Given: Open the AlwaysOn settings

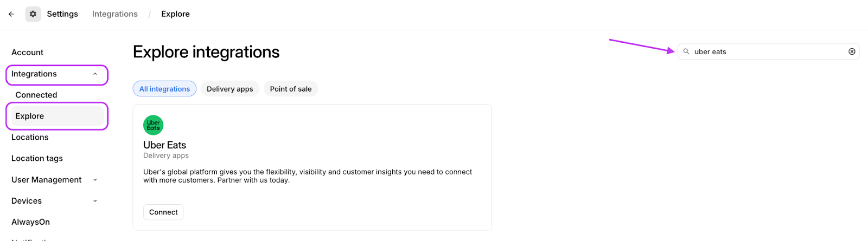Looking at the screenshot, I should pyautogui.click(x=30, y=222).
